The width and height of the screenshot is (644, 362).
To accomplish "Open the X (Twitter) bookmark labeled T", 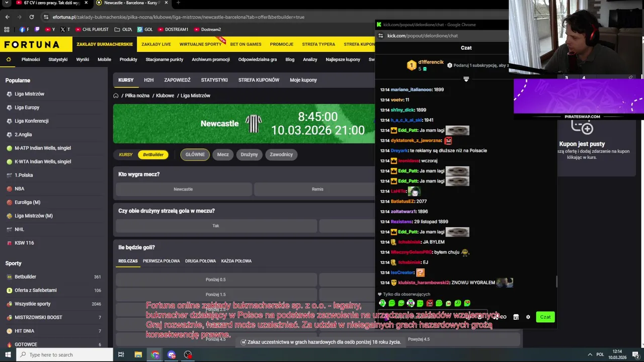I will coord(65,29).
